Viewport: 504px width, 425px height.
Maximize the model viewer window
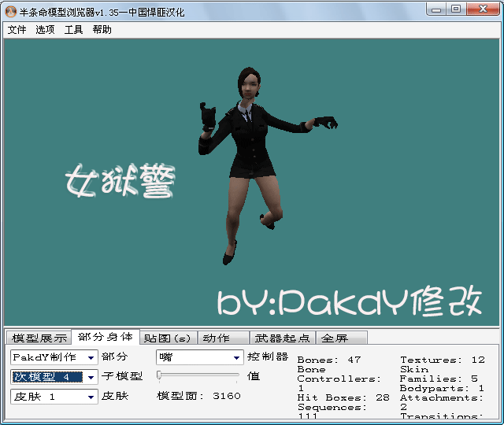tap(456, 9)
